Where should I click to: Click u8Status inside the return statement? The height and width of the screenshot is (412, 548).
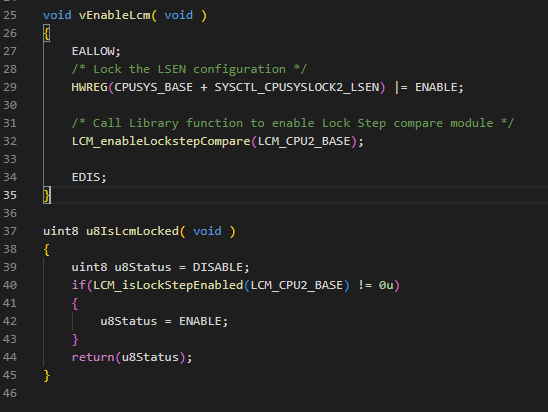tap(150, 357)
